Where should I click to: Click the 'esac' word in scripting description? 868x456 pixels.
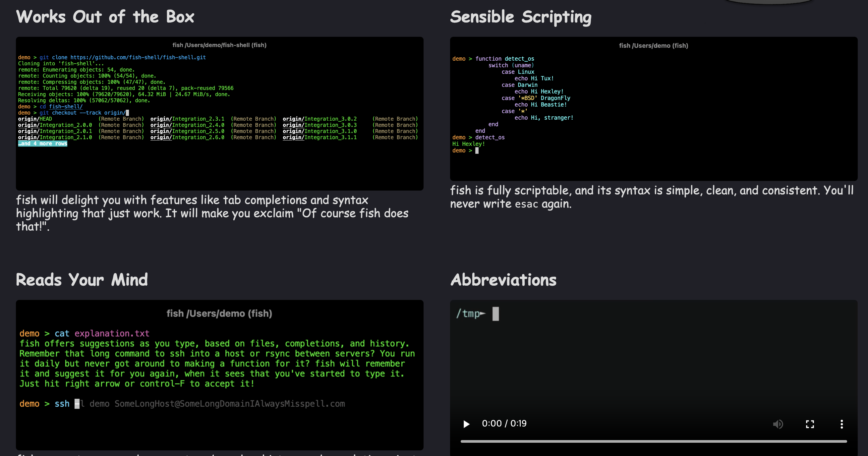[x=526, y=204]
